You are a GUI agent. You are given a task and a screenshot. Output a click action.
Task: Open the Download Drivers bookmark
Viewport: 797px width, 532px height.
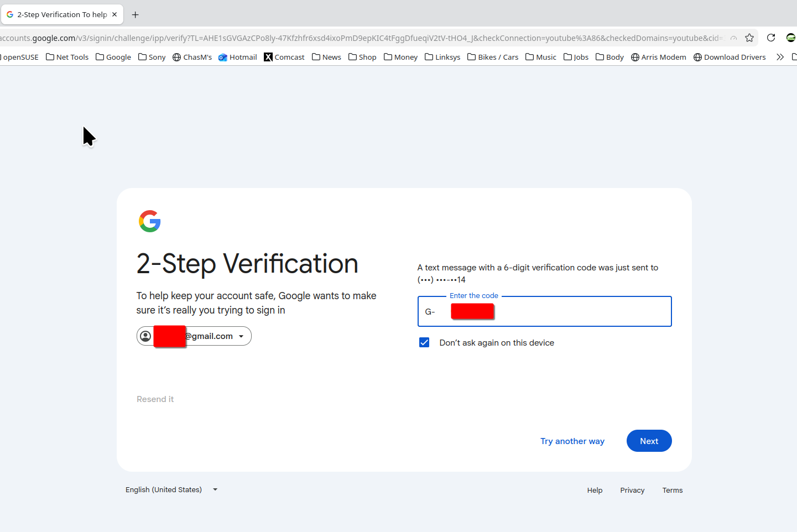pos(730,57)
